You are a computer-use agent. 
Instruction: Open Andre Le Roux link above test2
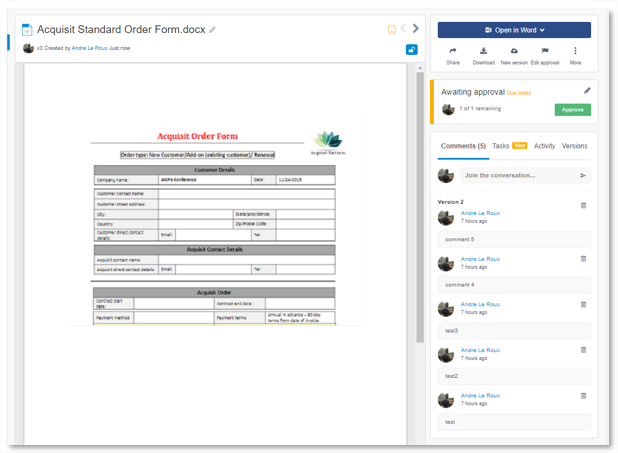pyautogui.click(x=480, y=350)
